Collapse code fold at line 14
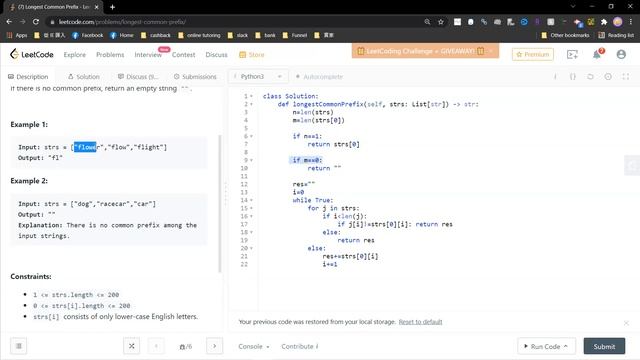 pyautogui.click(x=251, y=200)
